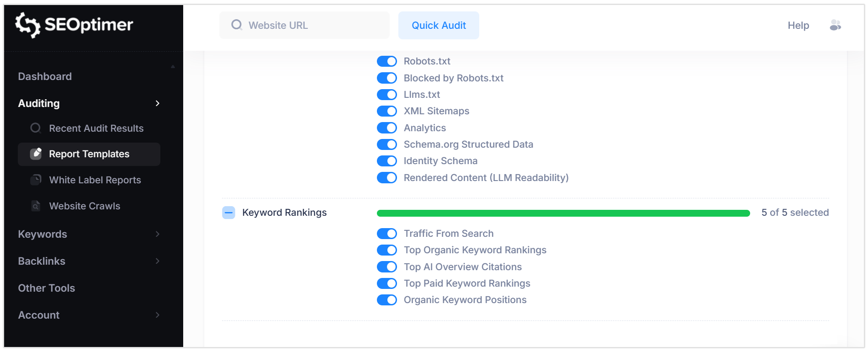
Task: Open the Dashboard menu item
Action: [45, 76]
